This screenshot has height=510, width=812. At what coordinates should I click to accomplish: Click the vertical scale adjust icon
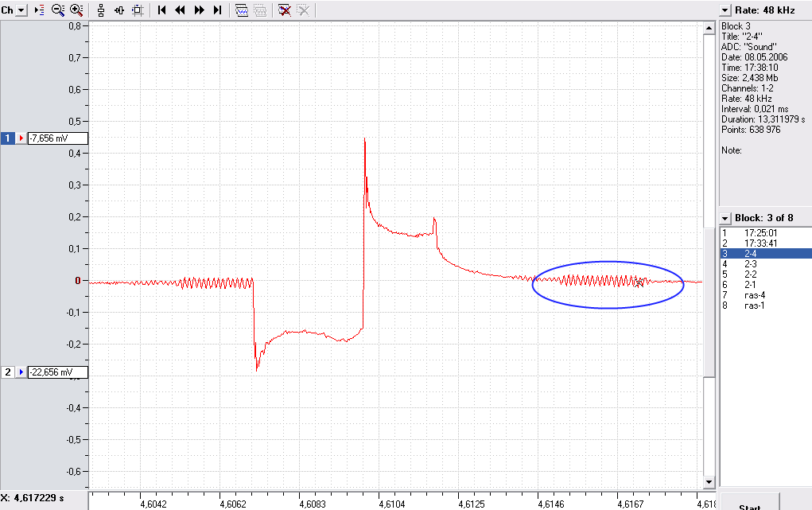click(101, 10)
